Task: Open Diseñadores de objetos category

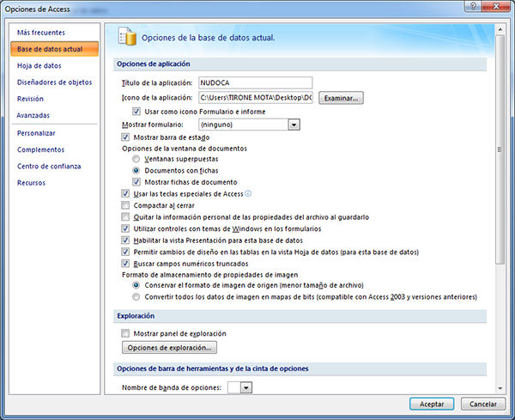Action: pos(55,82)
